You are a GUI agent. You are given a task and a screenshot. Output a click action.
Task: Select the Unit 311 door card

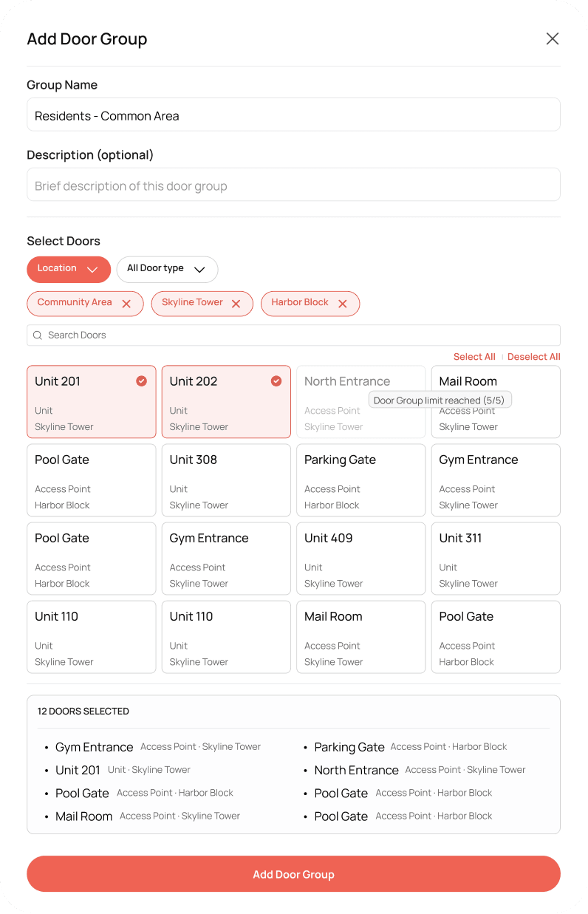click(x=496, y=559)
